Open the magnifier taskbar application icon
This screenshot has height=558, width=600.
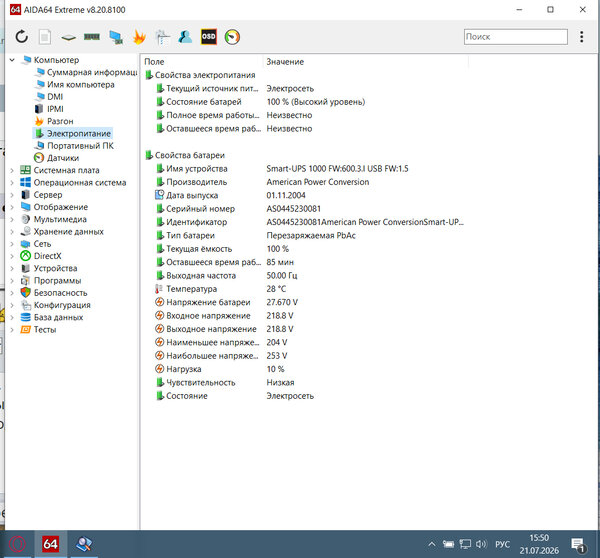coord(84,544)
